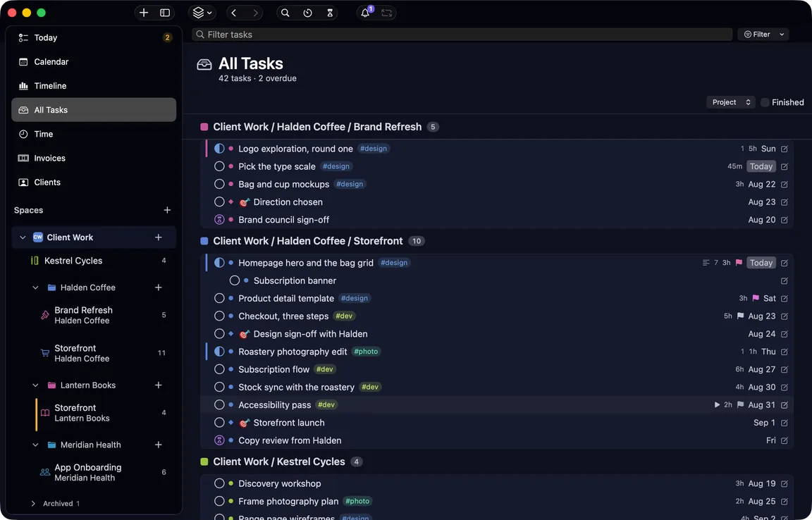This screenshot has height=520, width=812.
Task: Open Invoices in the sidebar
Action: (94, 158)
